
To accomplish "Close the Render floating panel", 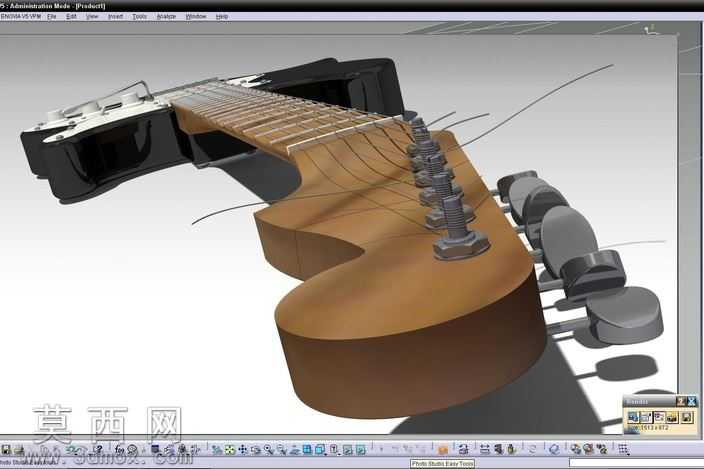I will coord(691,401).
